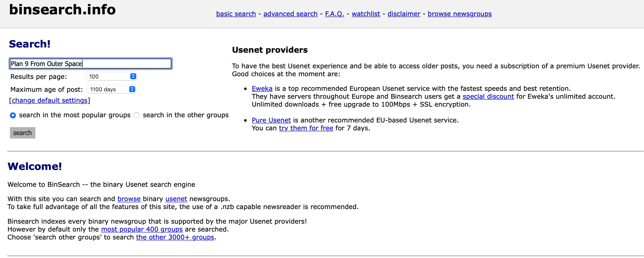The height and width of the screenshot is (258, 644).
Task: Open the 'most popular 400 groups' link
Action: pos(142,230)
